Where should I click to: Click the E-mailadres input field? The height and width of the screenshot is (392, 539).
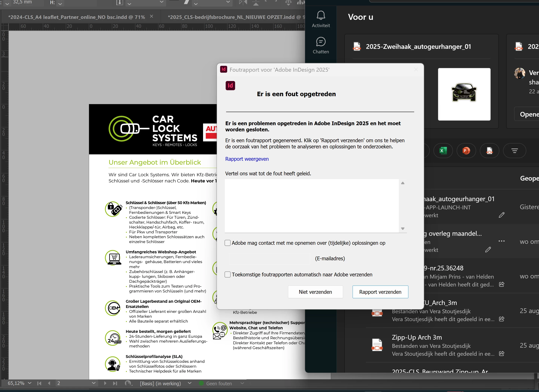[x=269, y=258]
